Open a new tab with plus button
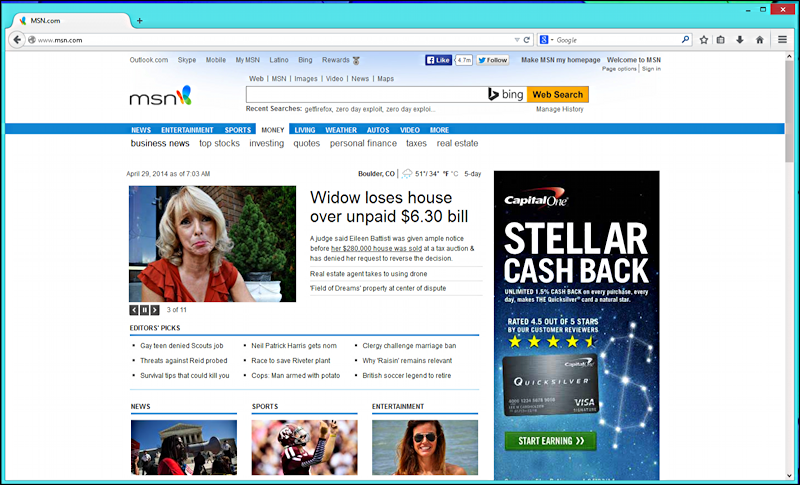Viewport: 800px width, 485px height. coord(139,20)
